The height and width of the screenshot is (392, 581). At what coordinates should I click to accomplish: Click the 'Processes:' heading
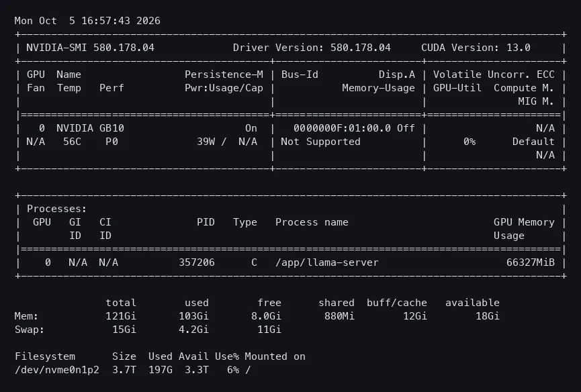[x=56, y=209]
